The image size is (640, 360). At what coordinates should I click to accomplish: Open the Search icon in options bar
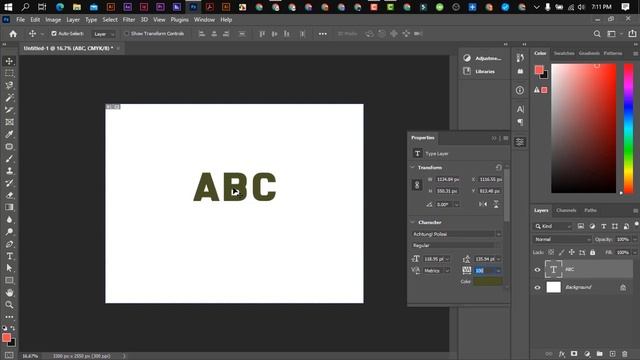coord(597,34)
